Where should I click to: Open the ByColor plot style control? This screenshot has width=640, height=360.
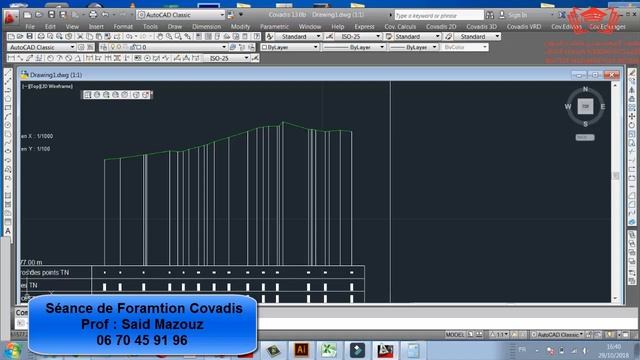[x=464, y=47]
